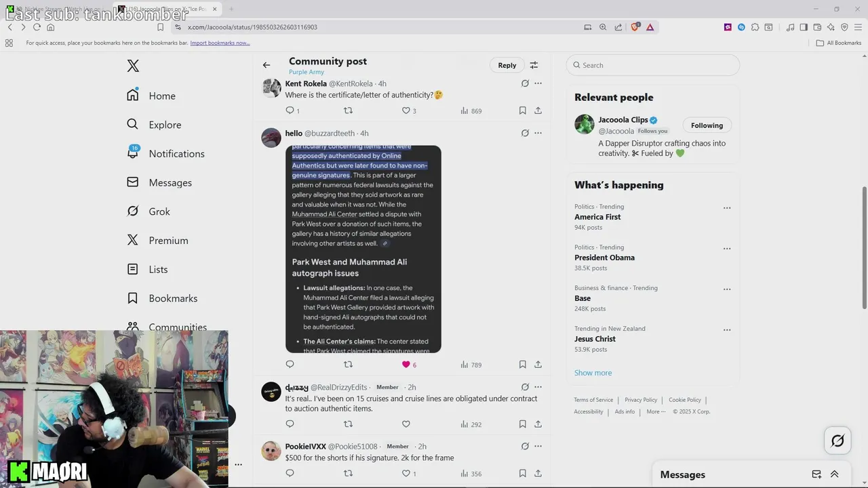The image size is (868, 488).
Task: Open Terms of Service link
Action: point(593,400)
